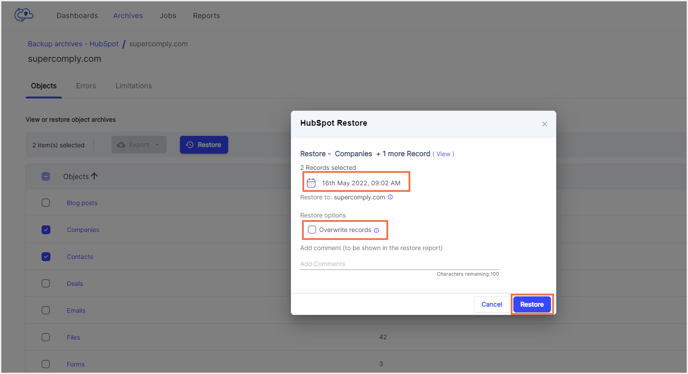The image size is (688, 374).
Task: Click info icon next to supercomply.com destination
Action: (x=390, y=197)
